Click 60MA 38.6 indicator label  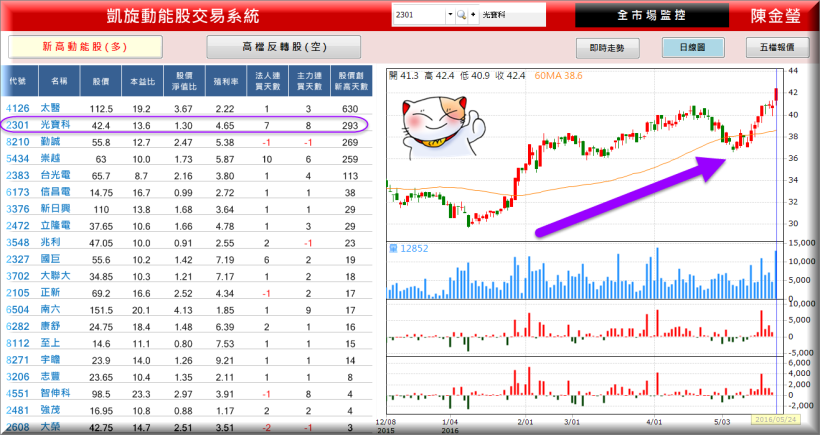click(558, 76)
